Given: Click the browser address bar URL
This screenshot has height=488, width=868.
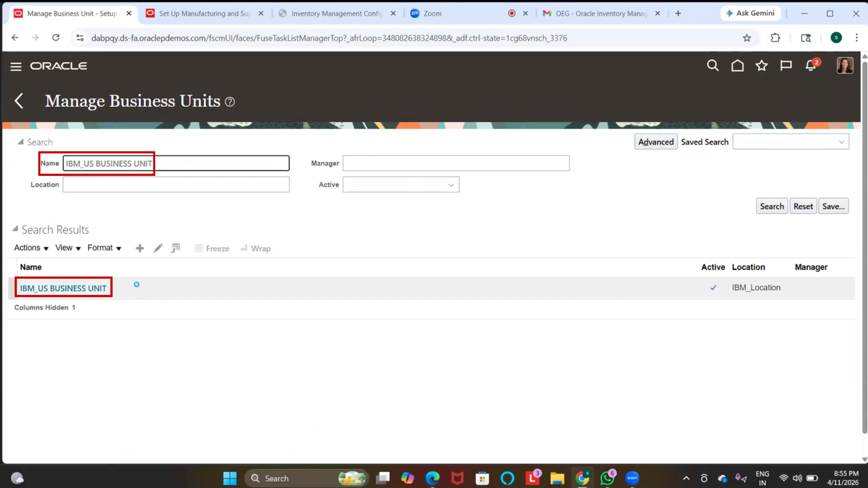Looking at the screenshot, I should 329,38.
